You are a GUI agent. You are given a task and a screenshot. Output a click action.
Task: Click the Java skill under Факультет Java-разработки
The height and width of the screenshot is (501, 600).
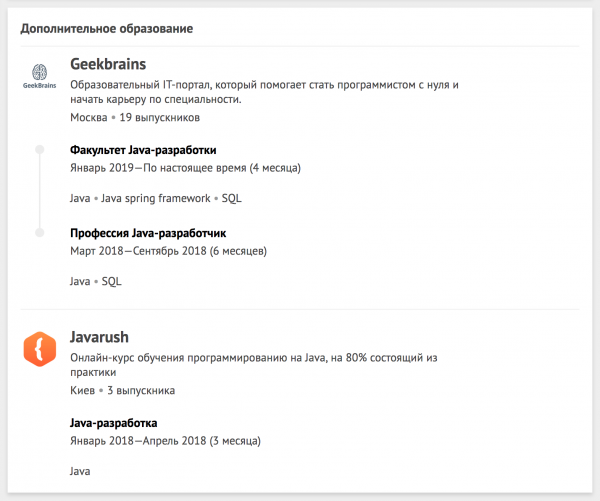[80, 198]
